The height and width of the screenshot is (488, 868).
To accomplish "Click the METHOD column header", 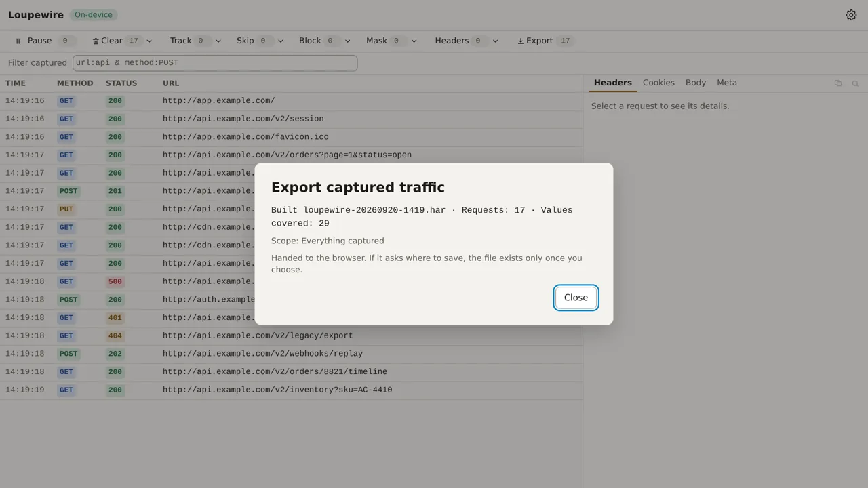I will click(75, 83).
